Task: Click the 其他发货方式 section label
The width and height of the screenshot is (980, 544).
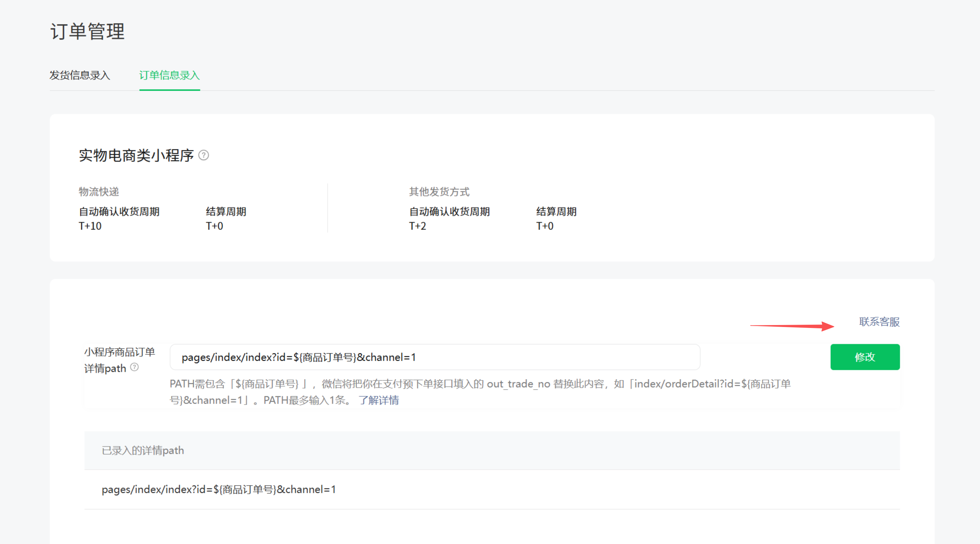Action: tap(439, 192)
